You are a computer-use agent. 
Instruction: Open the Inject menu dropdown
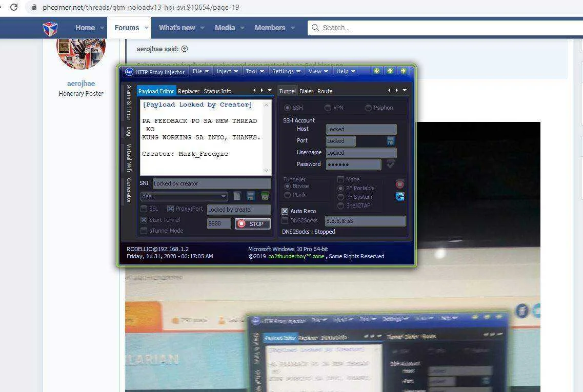[227, 71]
